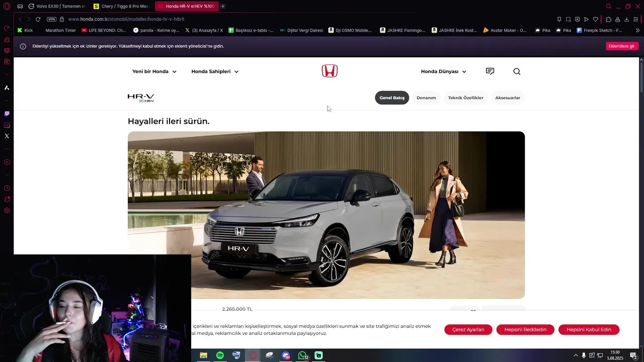This screenshot has height=362, width=644.
Task: Open the Instagram icon in Opera sidebar
Action: point(7,125)
